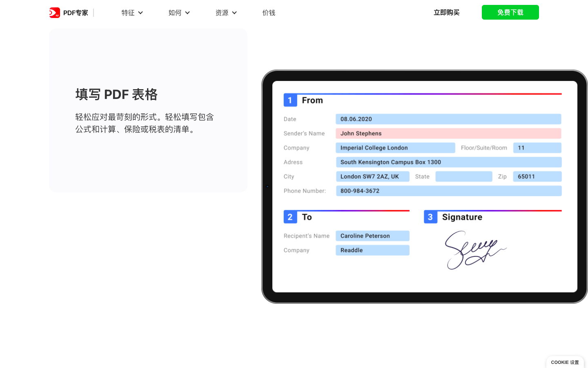Click the Date field showing 08.06.2020
Image resolution: width=588 pixels, height=368 pixels.
click(448, 119)
